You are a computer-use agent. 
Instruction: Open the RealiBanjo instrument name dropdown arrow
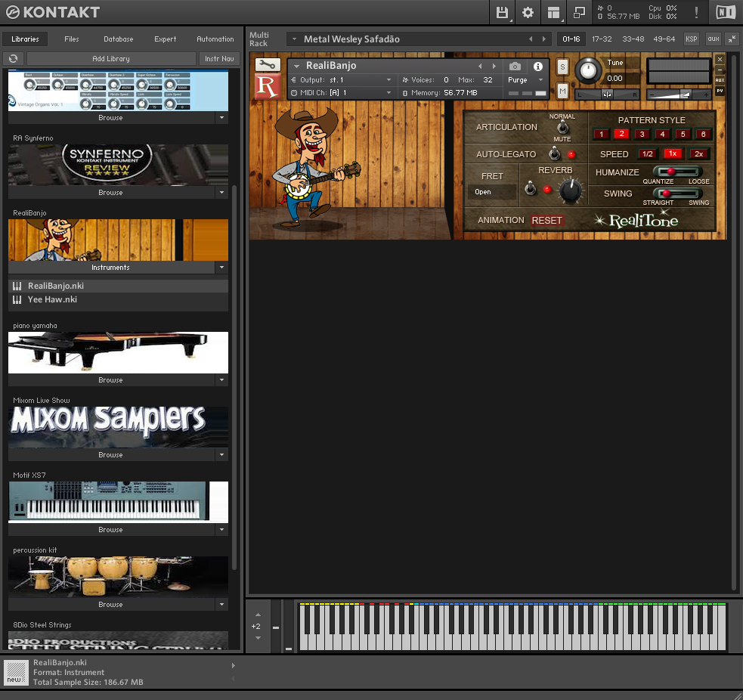[296, 67]
